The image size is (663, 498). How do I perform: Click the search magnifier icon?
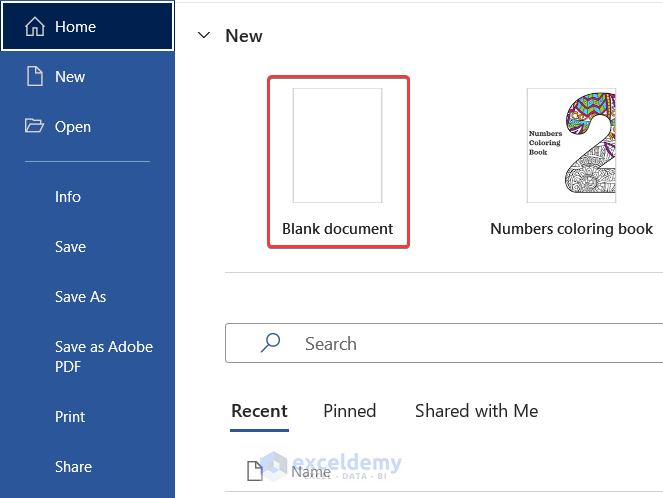(x=270, y=343)
